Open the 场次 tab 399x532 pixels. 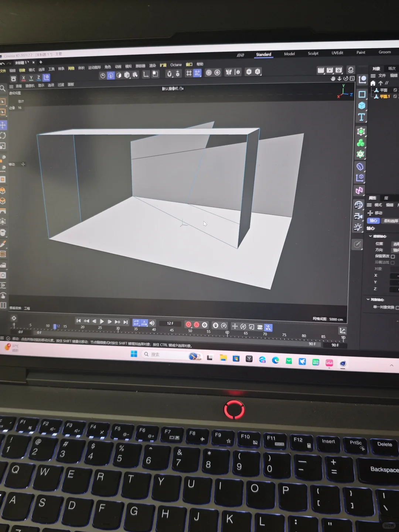392,68
